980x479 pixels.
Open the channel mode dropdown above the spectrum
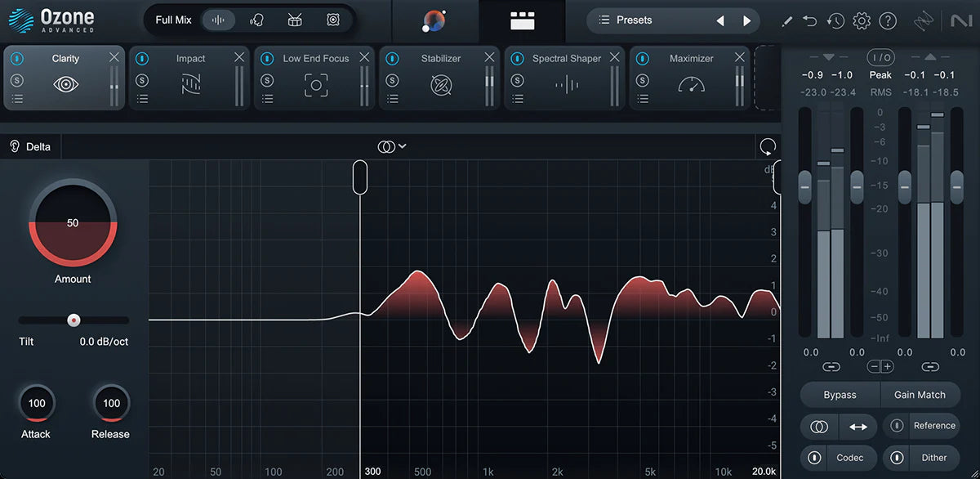[x=391, y=146]
